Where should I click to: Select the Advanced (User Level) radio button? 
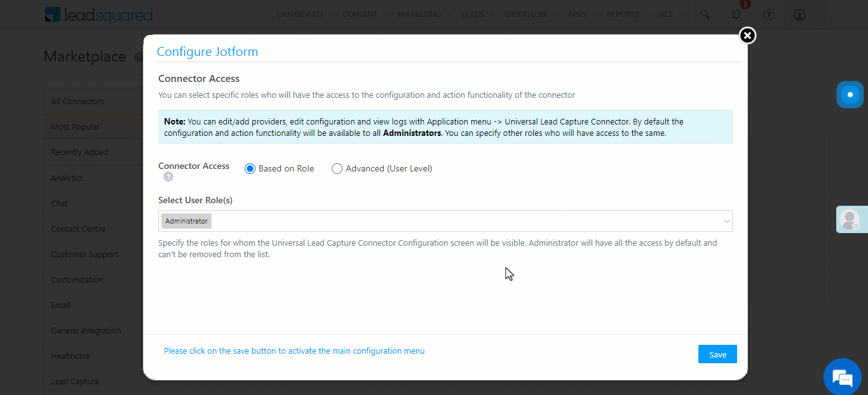pos(337,168)
